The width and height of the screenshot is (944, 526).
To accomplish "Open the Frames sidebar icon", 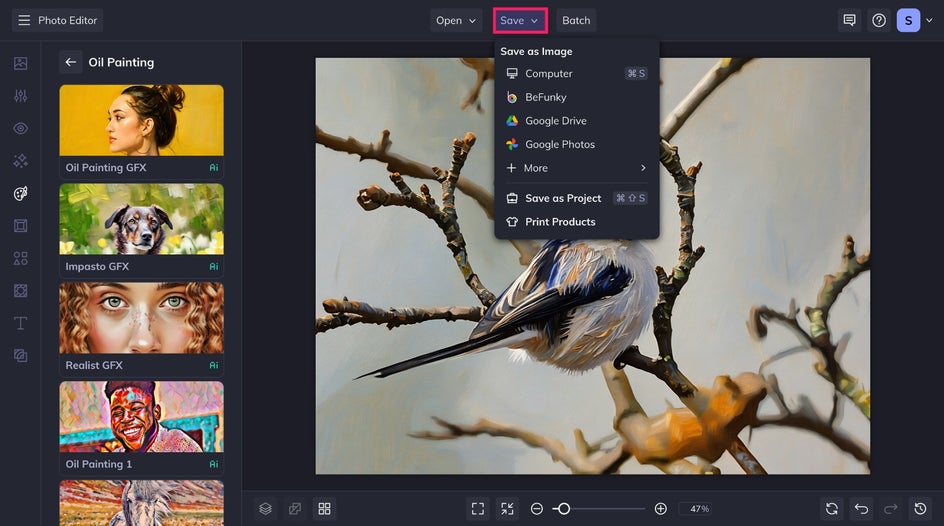I will tap(20, 226).
